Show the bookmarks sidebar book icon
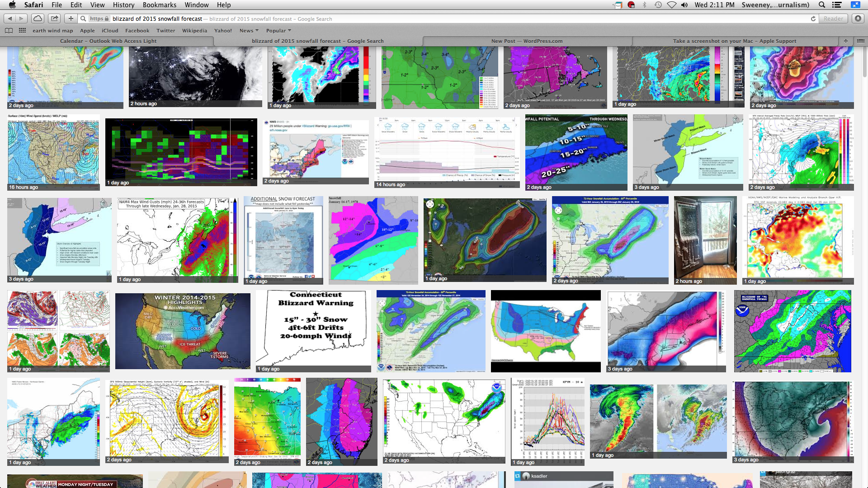Screen dimensions: 868x488 pyautogui.click(x=9, y=31)
